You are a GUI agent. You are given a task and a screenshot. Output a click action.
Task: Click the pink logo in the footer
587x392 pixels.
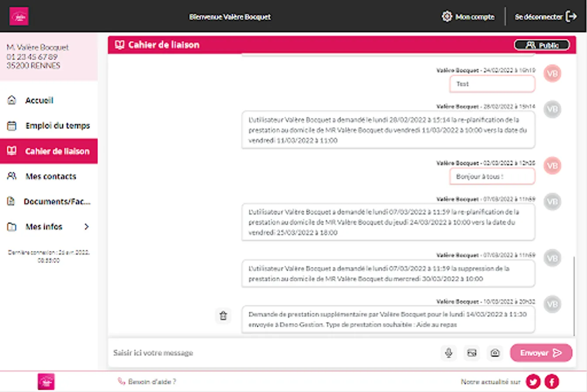[46, 382]
